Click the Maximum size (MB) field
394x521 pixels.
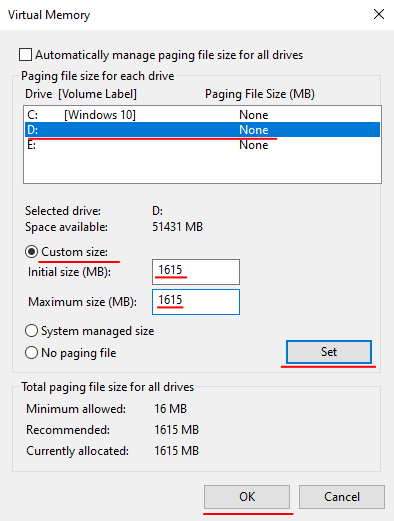(196, 302)
